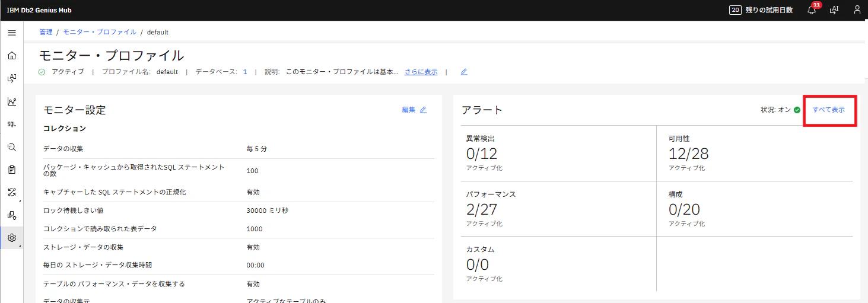Click the pencil icon beside the description
Screen dimensions: 868x303
coord(464,72)
